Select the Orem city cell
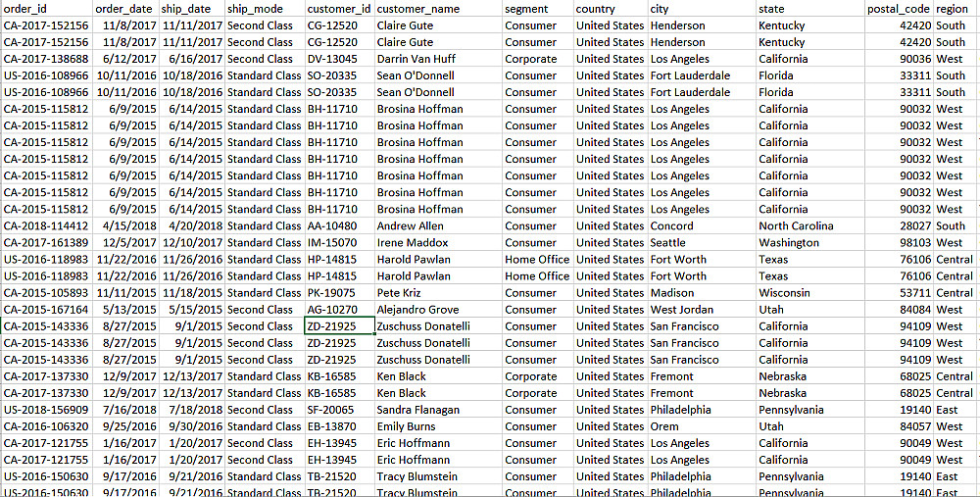 tap(702, 426)
